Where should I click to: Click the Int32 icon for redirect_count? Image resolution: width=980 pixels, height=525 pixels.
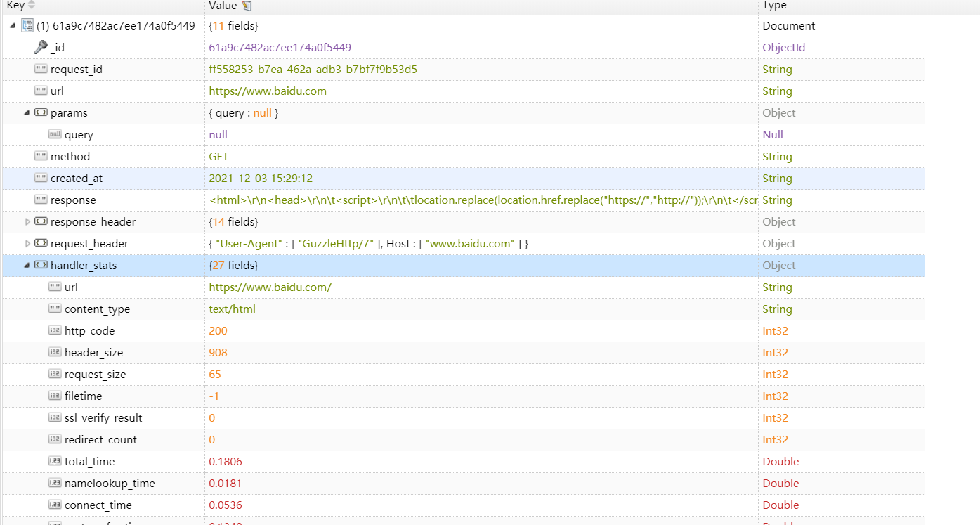coord(55,440)
